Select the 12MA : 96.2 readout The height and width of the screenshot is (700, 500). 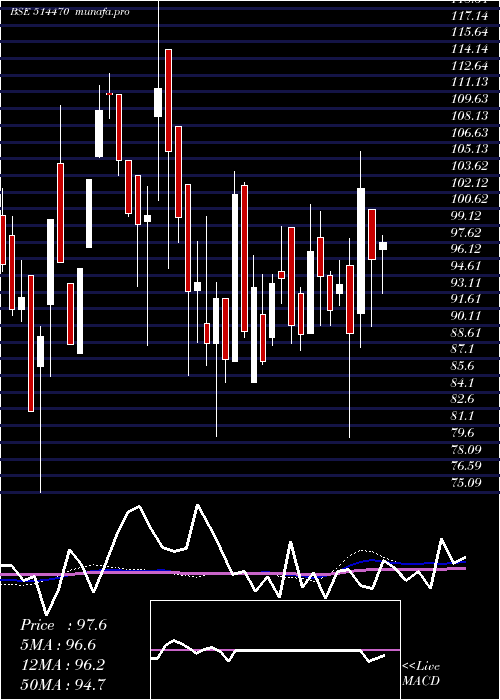click(63, 665)
